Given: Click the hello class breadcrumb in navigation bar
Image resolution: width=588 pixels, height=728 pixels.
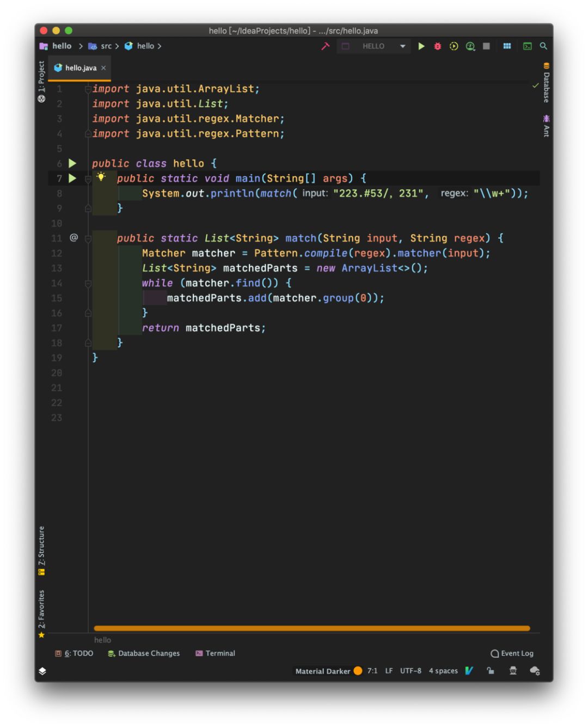Looking at the screenshot, I should coord(139,46).
